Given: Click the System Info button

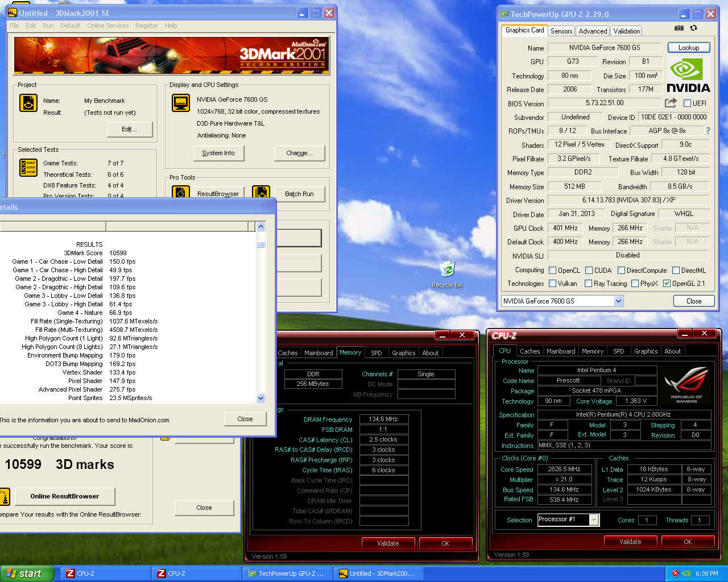Looking at the screenshot, I should pos(218,153).
